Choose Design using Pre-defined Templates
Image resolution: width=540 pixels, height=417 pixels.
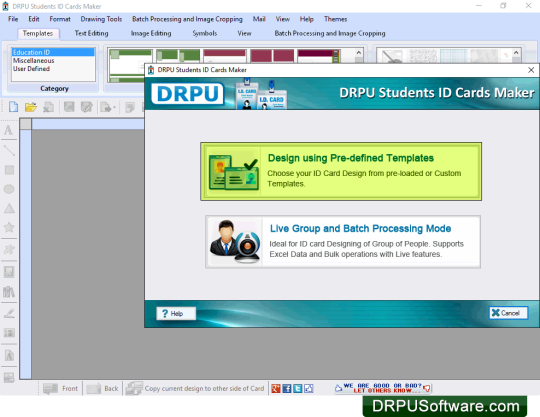[x=341, y=171]
